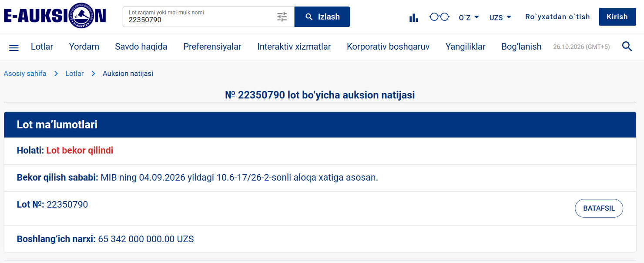Open the Preferensiyalar menu
Image resolution: width=644 pixels, height=263 pixels.
click(212, 47)
